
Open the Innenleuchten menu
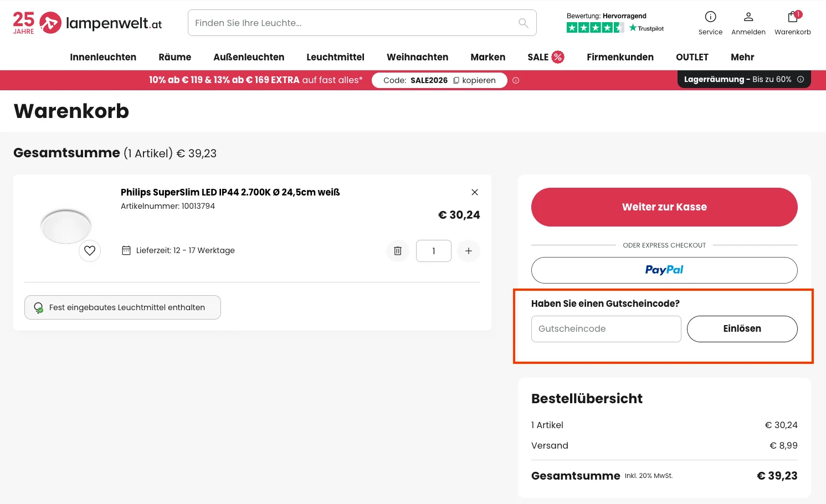coord(102,57)
